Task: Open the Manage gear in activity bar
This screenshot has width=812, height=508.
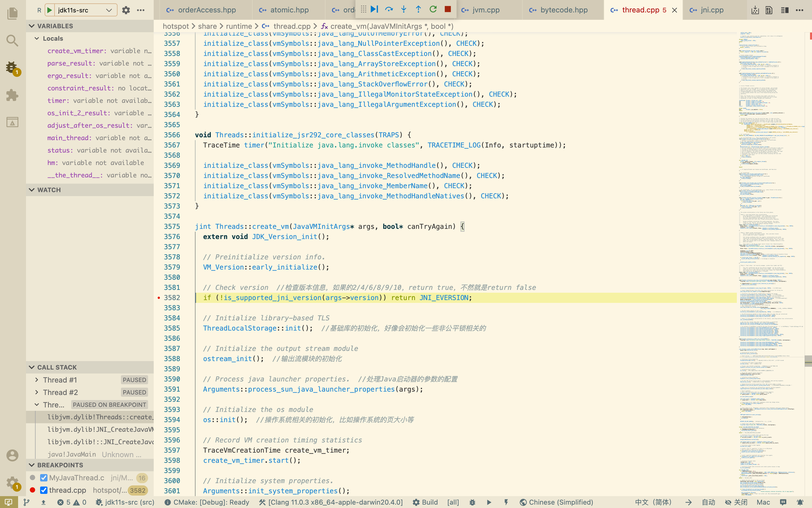Action: 12,483
